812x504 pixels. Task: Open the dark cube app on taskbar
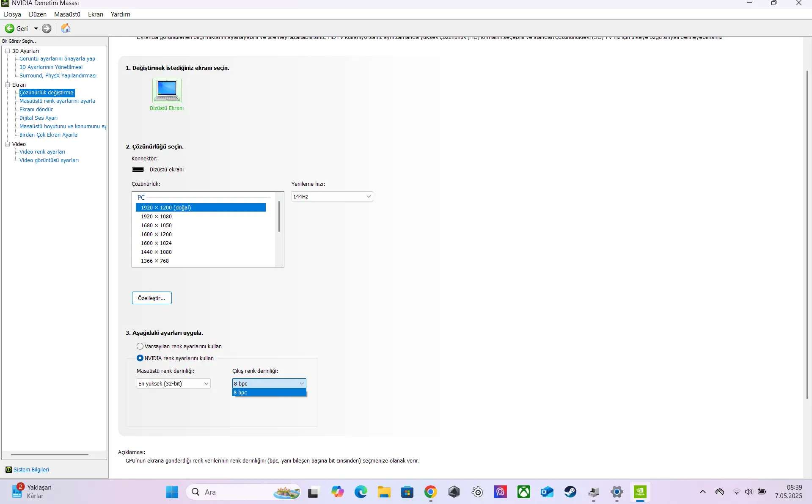point(454,492)
